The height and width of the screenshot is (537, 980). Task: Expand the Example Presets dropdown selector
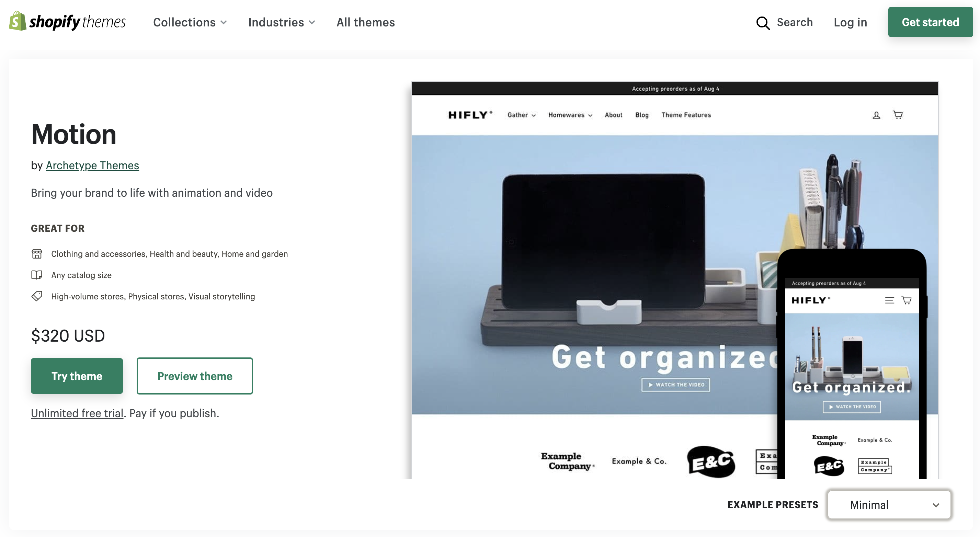point(889,504)
